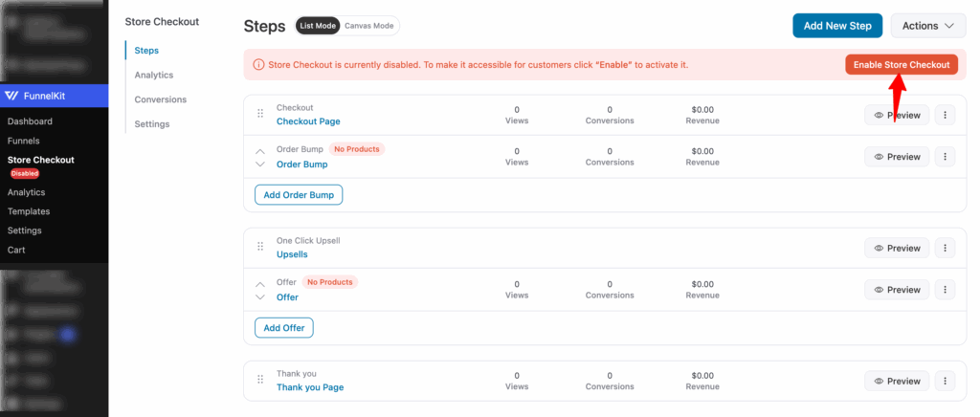Open three-dot menu for Thank you Page
The width and height of the screenshot is (980, 417).
click(945, 381)
